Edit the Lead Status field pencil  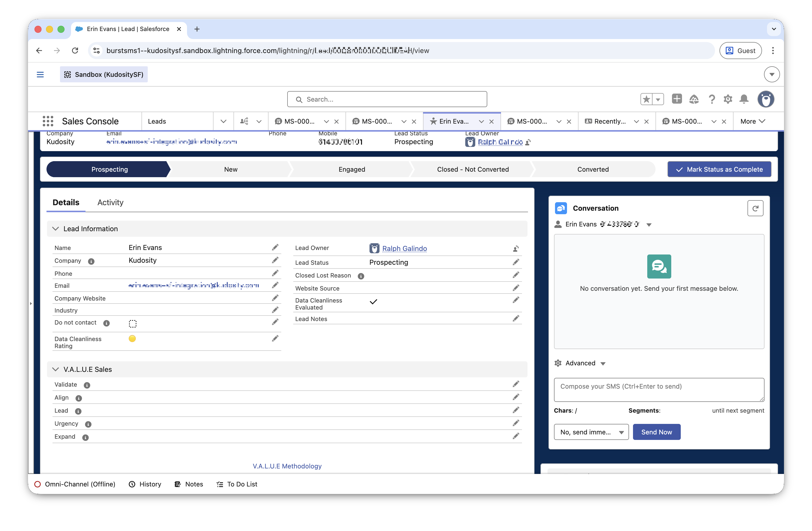point(515,262)
